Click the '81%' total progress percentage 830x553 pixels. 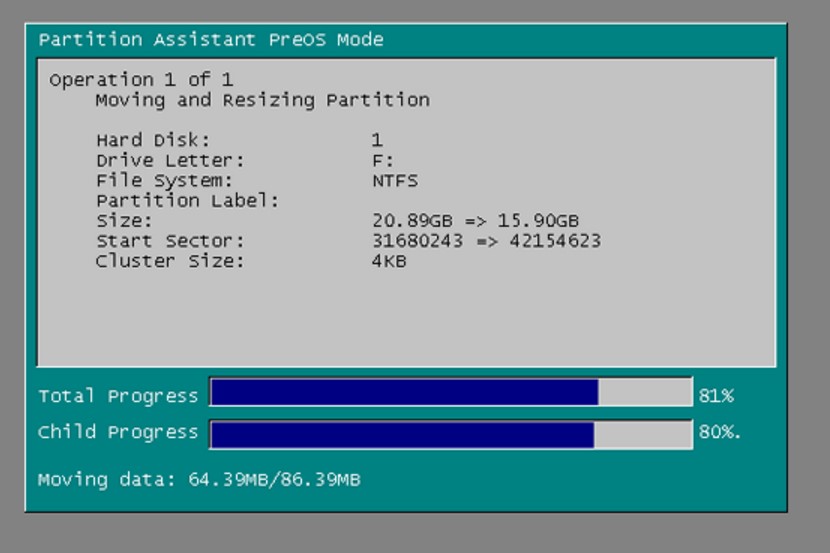(x=716, y=396)
